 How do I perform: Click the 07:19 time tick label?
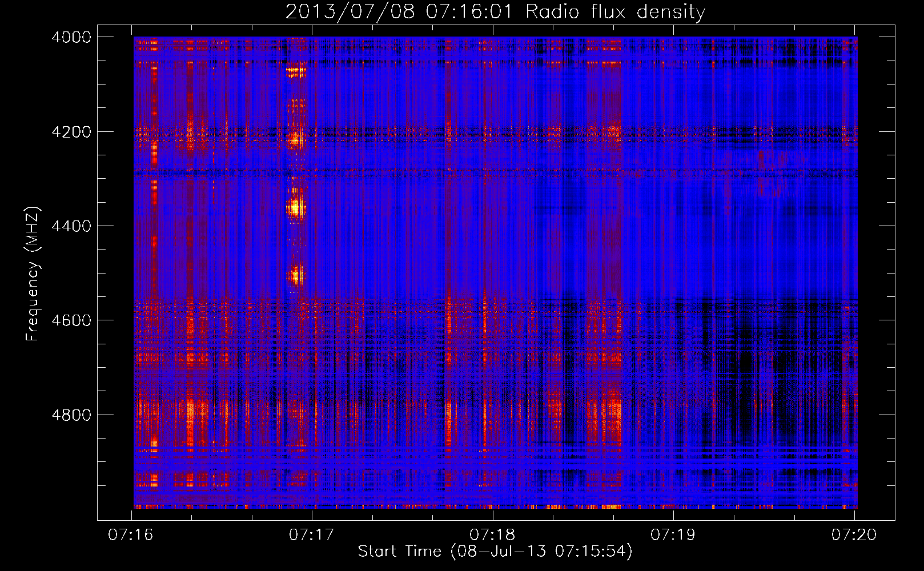tap(673, 534)
